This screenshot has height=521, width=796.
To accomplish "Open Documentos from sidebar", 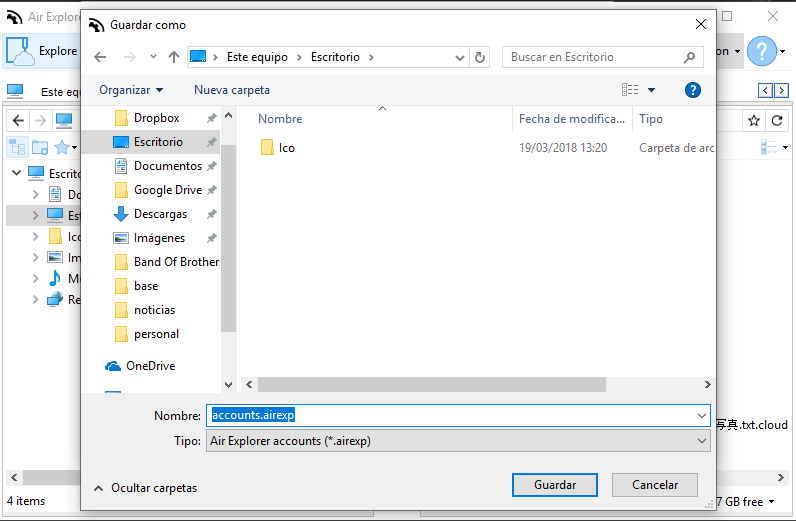I will (168, 166).
